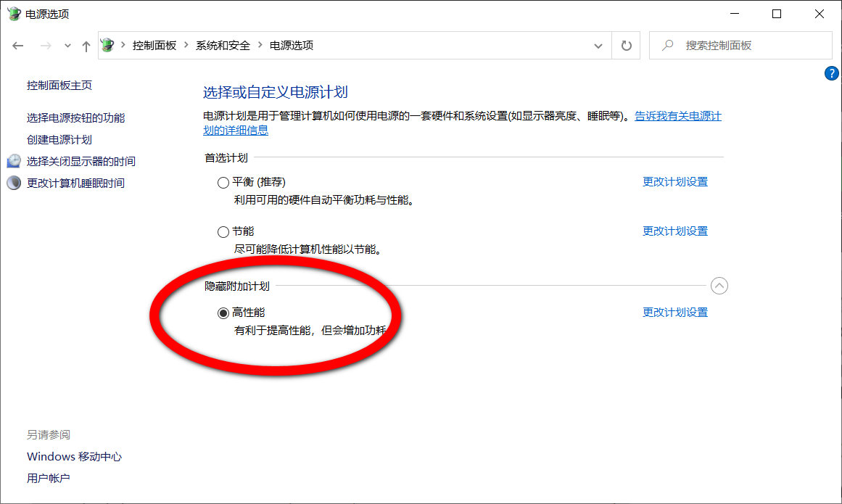The image size is (842, 504).
Task: Click the 电源选项 icon in the address bar
Action: [x=107, y=44]
